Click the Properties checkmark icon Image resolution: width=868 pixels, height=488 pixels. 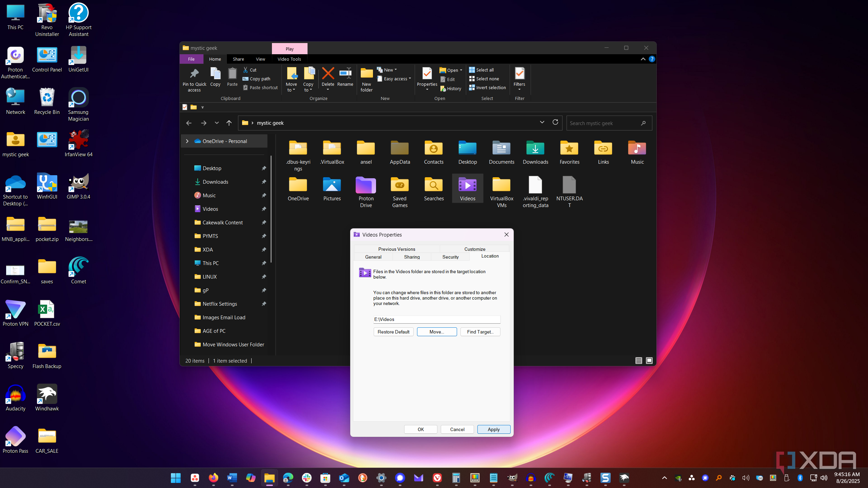427,73
